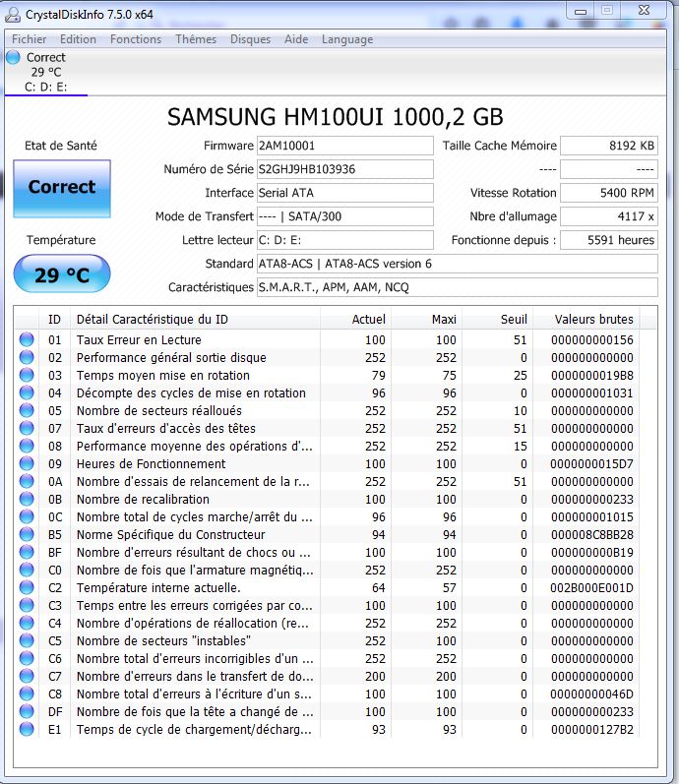The image size is (679, 784).
Task: Click status orb for ID E1 row
Action: 27,729
